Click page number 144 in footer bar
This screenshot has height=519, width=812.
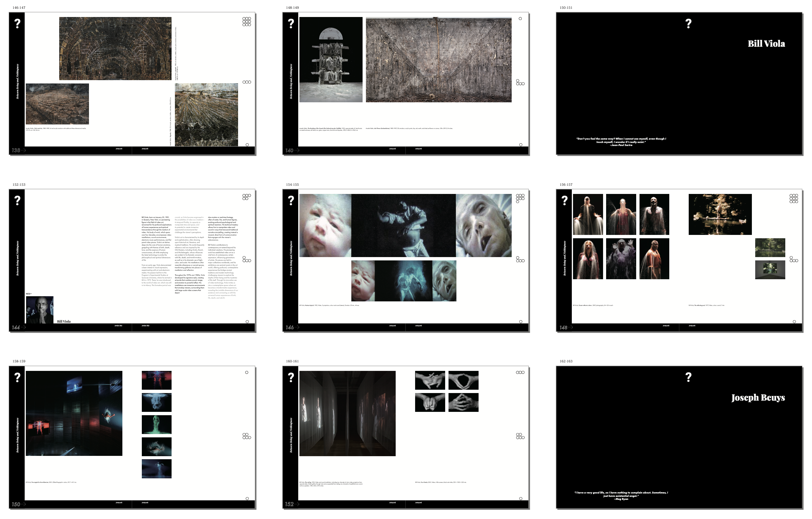16,327
